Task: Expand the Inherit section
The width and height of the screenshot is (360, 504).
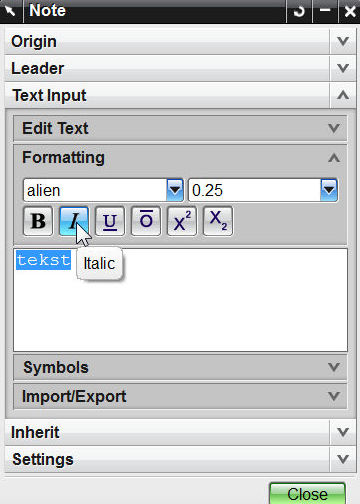Action: (180, 433)
